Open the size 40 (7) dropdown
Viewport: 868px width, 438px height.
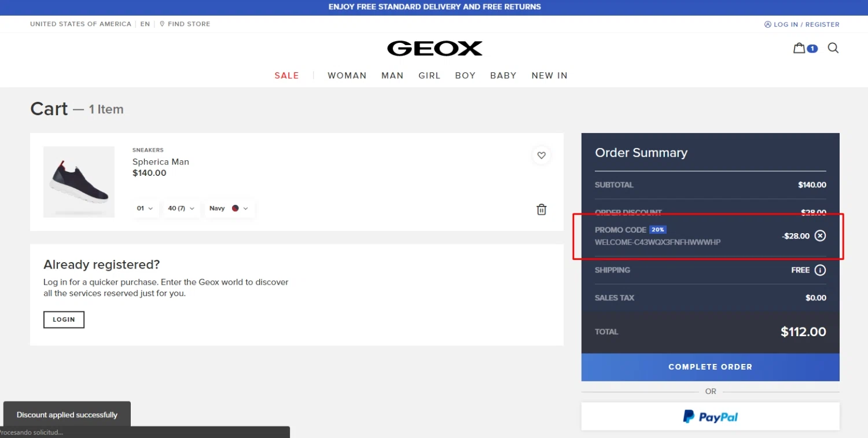(182, 208)
